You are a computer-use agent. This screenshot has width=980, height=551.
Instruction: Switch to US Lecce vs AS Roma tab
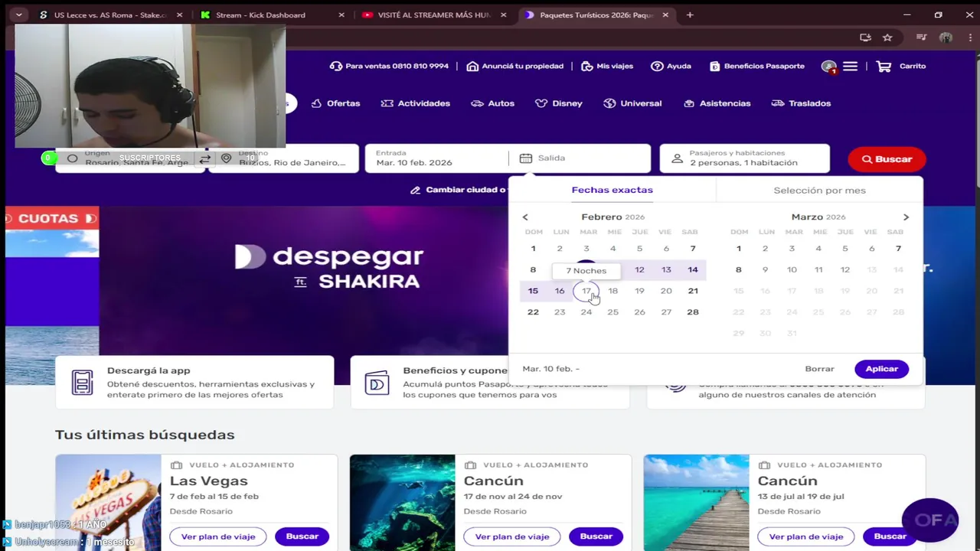[x=111, y=15]
